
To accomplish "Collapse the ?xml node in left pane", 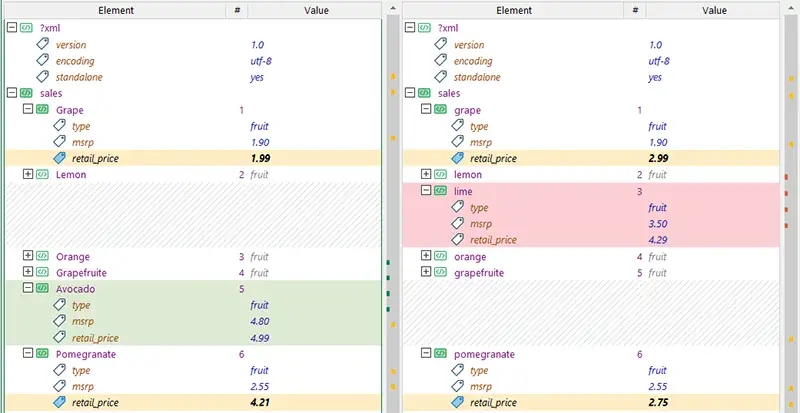I will pos(12,28).
